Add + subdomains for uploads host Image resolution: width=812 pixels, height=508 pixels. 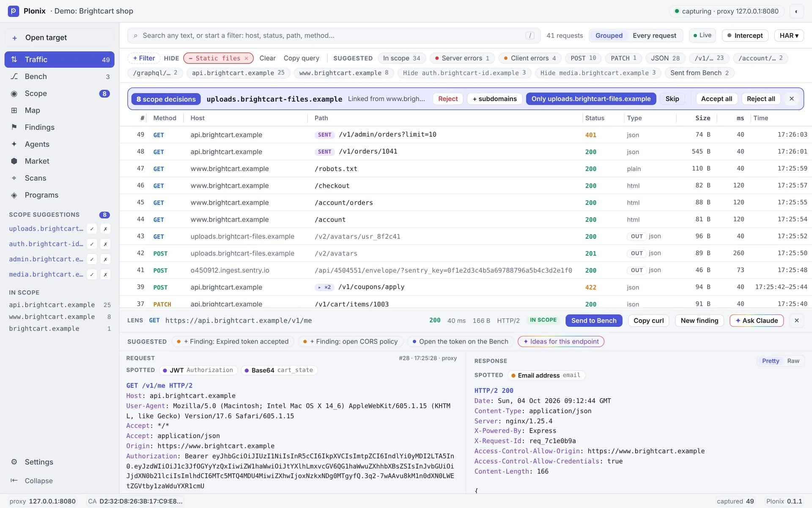[495, 99]
